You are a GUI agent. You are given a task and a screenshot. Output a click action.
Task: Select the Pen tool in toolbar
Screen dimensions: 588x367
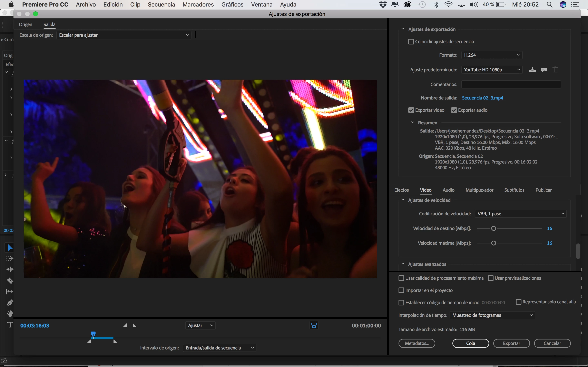pos(10,303)
